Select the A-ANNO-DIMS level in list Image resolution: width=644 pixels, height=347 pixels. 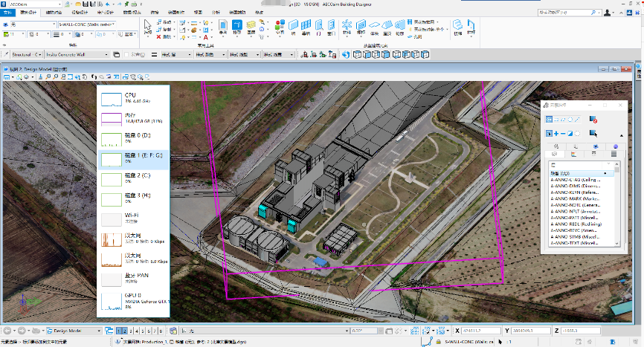click(575, 186)
